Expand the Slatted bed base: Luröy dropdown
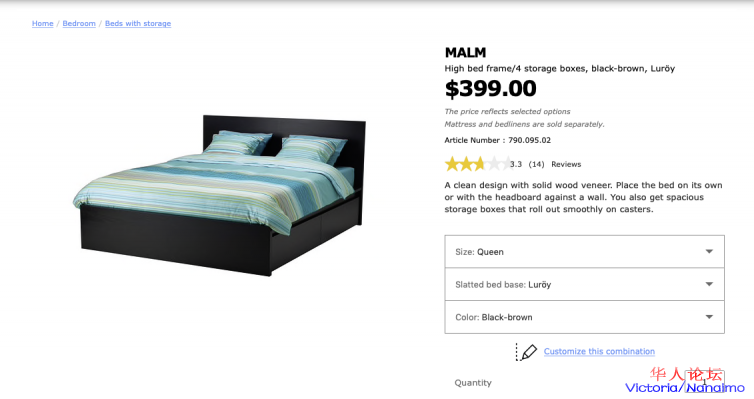This screenshot has height=399, width=754. (x=584, y=284)
